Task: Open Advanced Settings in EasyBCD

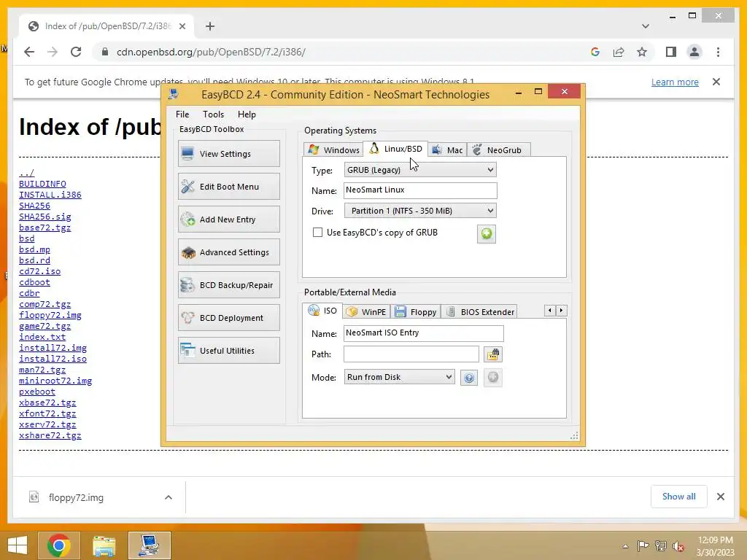Action: 228,252
